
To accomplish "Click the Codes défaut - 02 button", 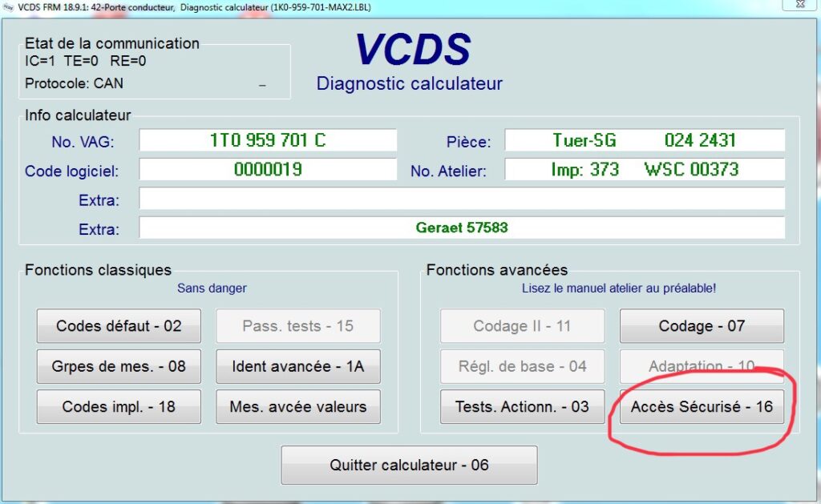I will point(119,326).
